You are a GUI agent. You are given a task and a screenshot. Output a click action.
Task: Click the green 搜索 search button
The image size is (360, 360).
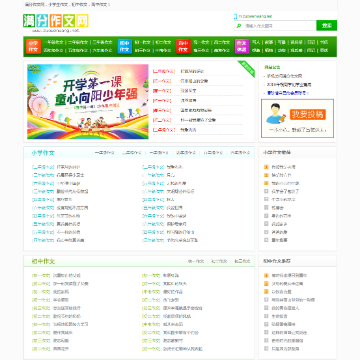326,26
